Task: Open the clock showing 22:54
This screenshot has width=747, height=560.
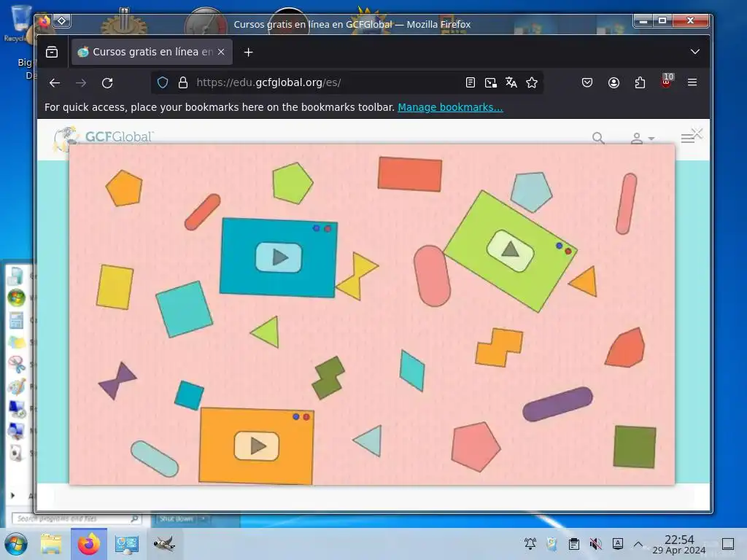Action: [x=679, y=544]
